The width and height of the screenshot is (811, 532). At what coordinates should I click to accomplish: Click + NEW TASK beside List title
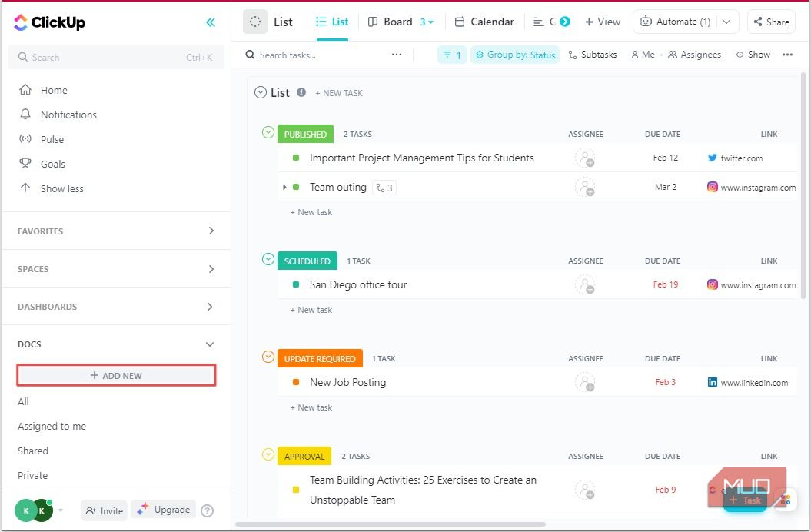point(339,93)
